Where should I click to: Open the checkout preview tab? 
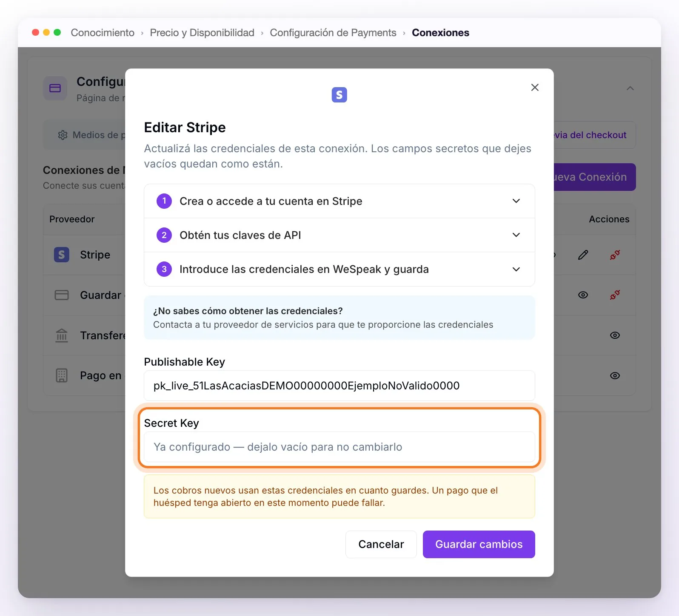point(594,135)
